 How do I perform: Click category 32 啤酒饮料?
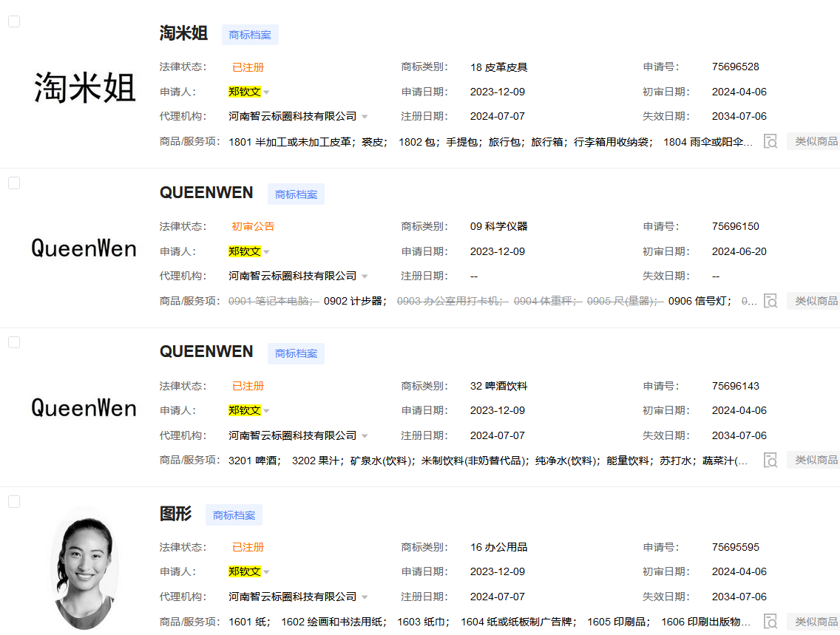498,386
